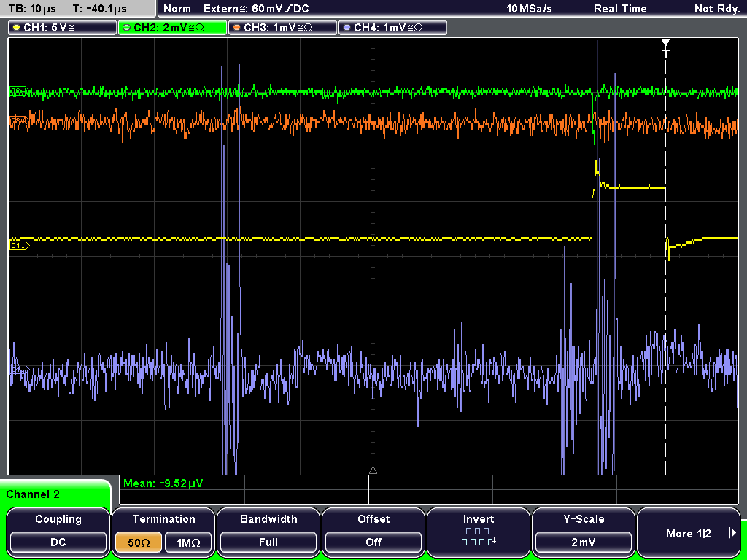The image size is (747, 560).
Task: Click the Norm trigger mode label
Action: tap(177, 9)
